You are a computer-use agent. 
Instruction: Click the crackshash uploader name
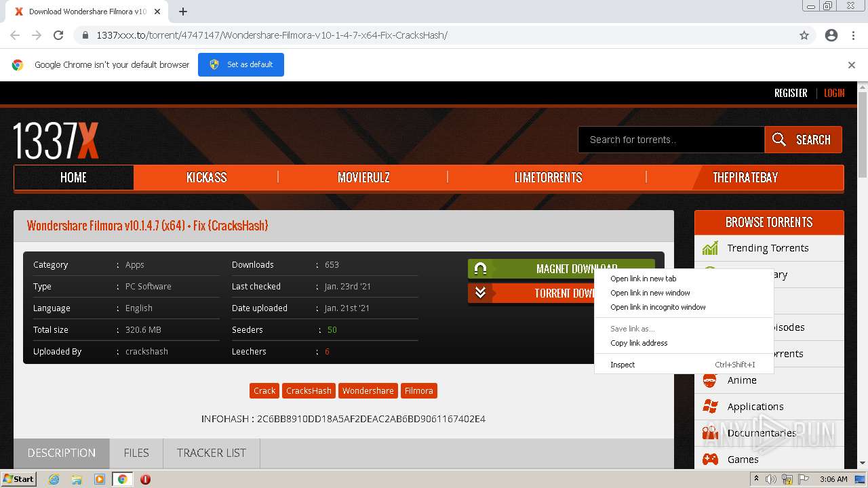click(146, 351)
